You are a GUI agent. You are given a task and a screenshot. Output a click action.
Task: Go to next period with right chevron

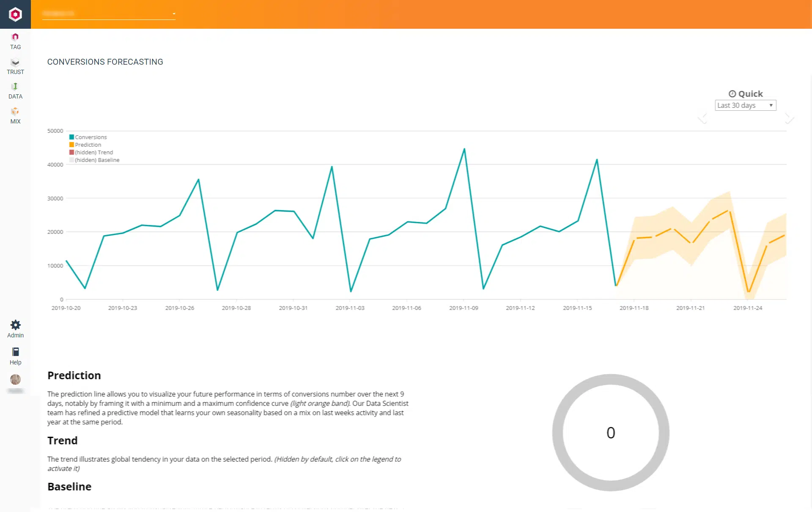789,118
